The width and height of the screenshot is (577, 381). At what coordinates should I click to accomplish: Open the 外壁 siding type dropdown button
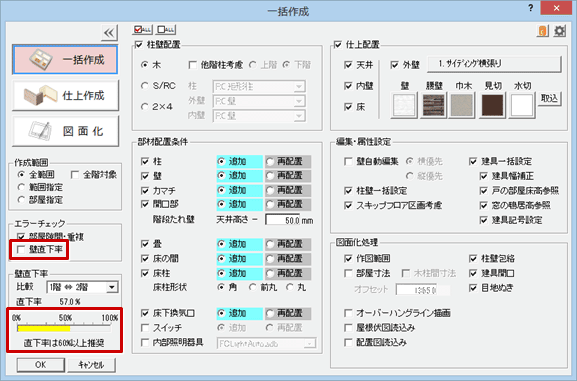[494, 64]
